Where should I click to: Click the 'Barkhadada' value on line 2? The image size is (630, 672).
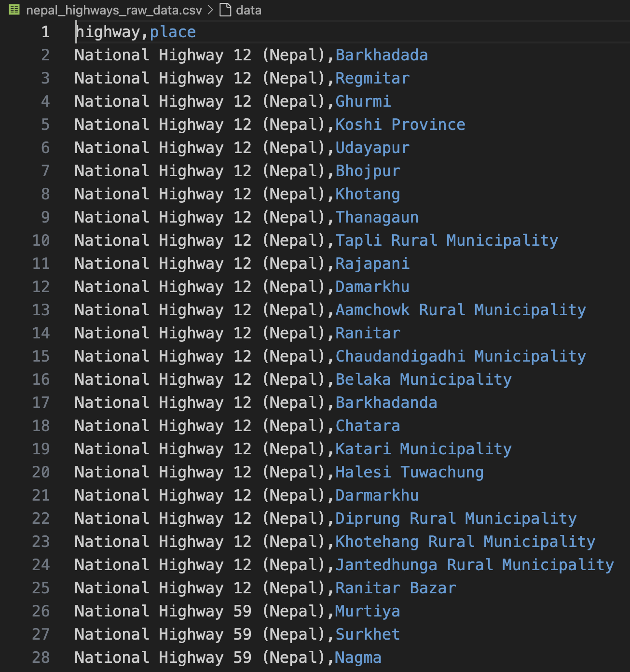coord(382,55)
